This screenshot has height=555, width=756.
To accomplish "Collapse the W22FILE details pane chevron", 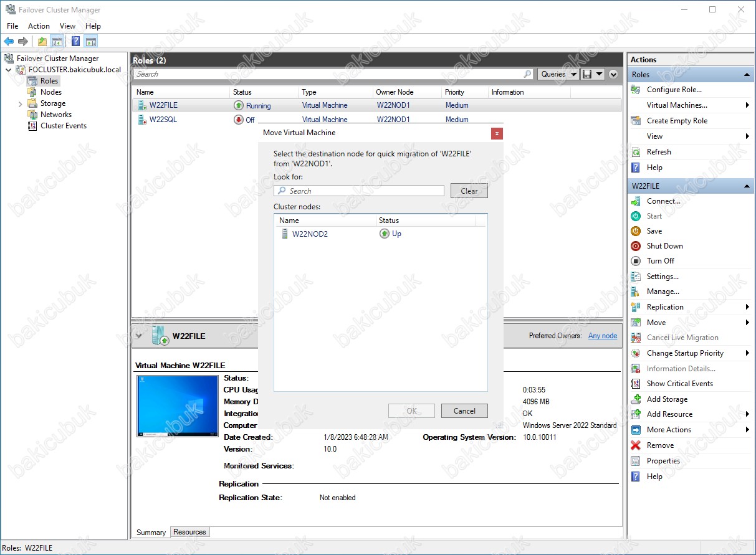I will [138, 336].
